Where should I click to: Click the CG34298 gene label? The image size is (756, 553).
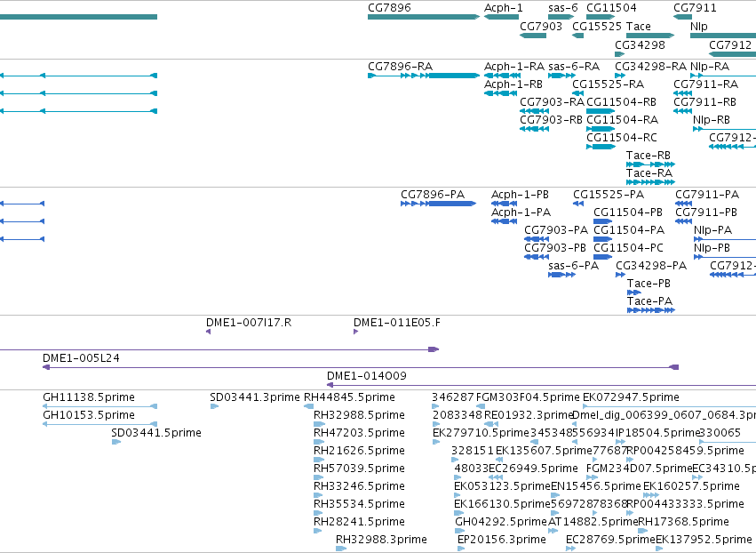pyautogui.click(x=640, y=44)
